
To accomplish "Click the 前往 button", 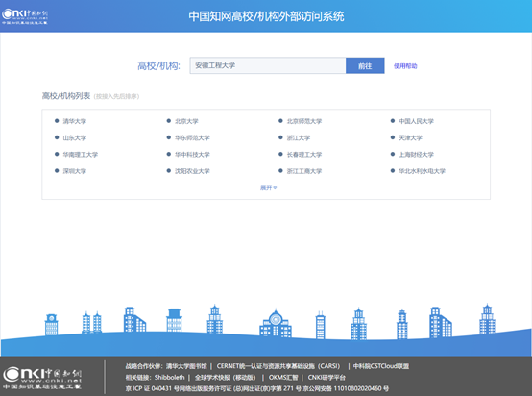I will pos(365,65).
